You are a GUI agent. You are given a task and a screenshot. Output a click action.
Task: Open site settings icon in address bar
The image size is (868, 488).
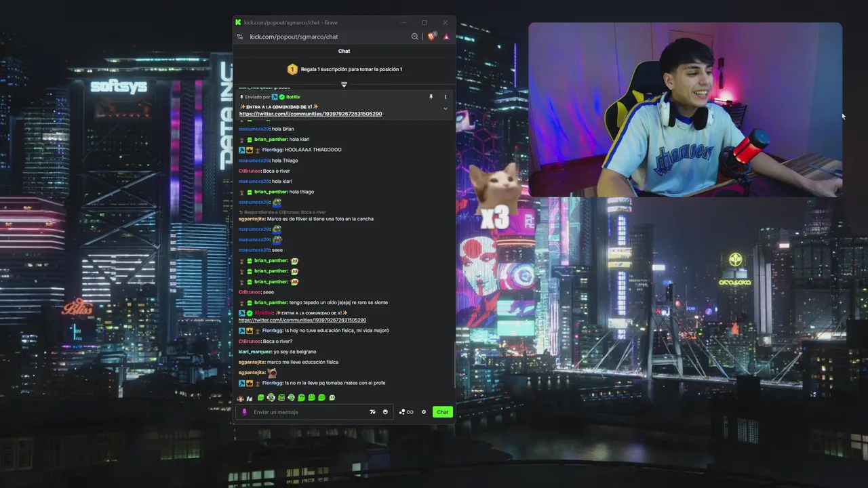[x=240, y=37]
